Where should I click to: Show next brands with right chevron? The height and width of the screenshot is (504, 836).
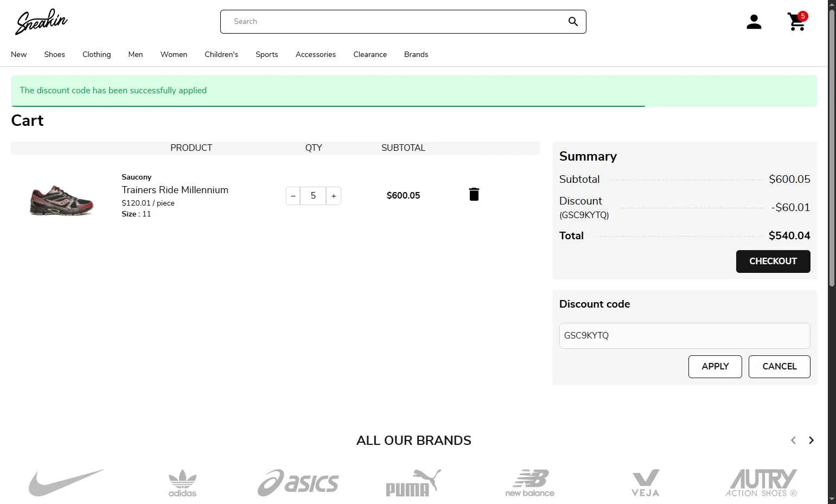pos(811,441)
